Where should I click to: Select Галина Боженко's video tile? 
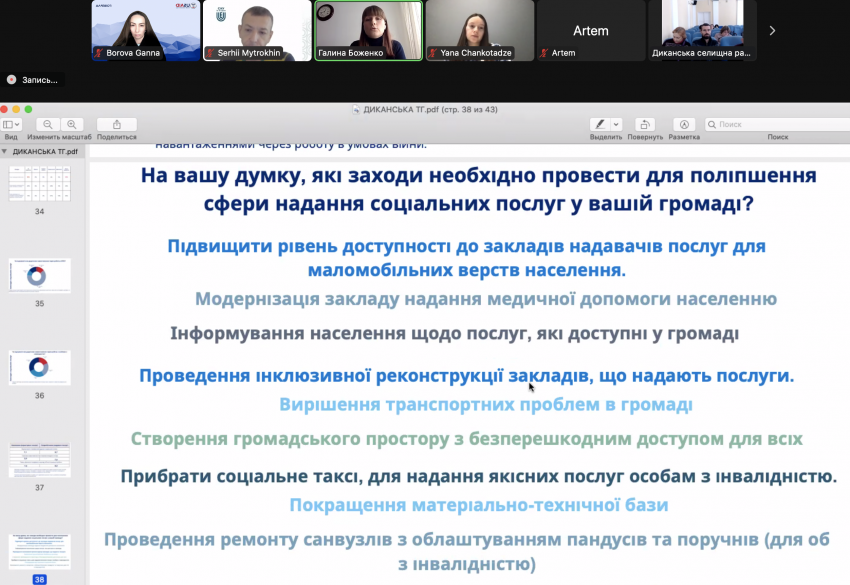click(369, 30)
